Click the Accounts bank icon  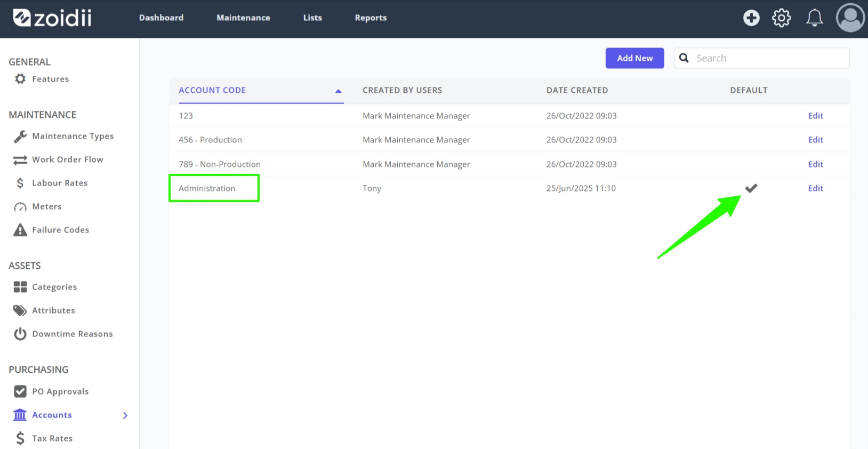pos(20,415)
